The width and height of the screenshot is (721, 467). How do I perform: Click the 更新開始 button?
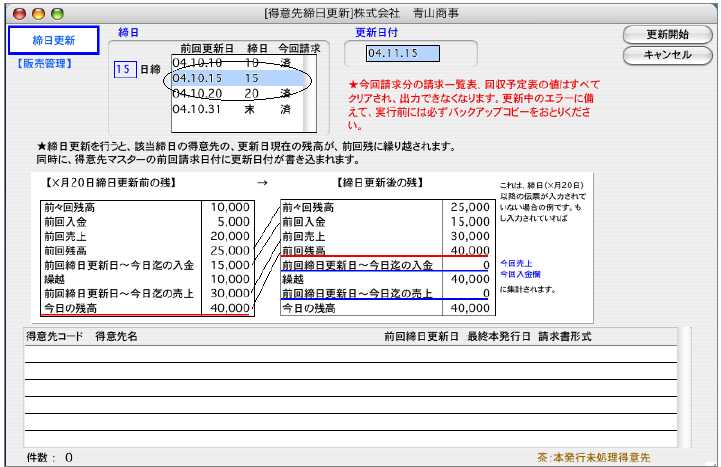pos(667,34)
